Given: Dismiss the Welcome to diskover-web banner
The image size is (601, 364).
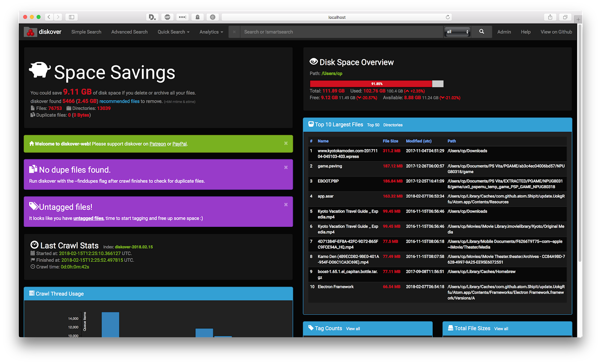Looking at the screenshot, I should 286,143.
